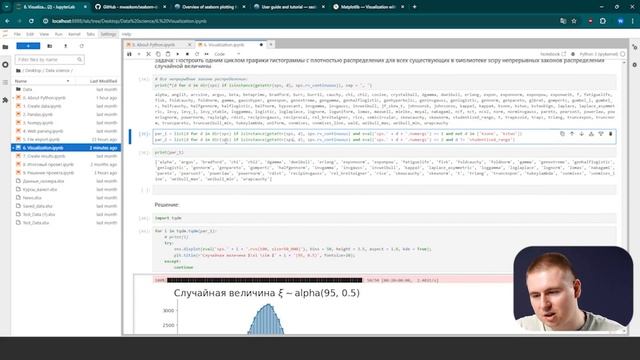
Task: Open the Running Terminals and Kernels panel
Action: coord(5,65)
